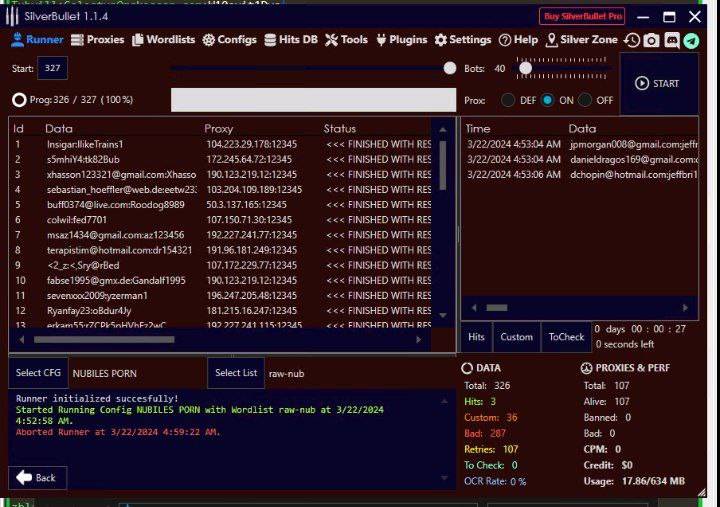Click the Start position input field
Image resolution: width=720 pixels, height=507 pixels.
[52, 68]
